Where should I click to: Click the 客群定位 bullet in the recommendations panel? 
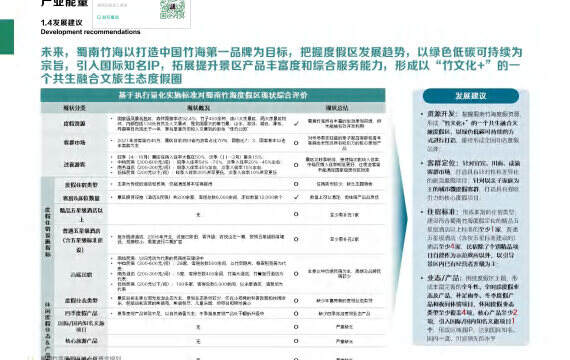pyautogui.click(x=441, y=163)
